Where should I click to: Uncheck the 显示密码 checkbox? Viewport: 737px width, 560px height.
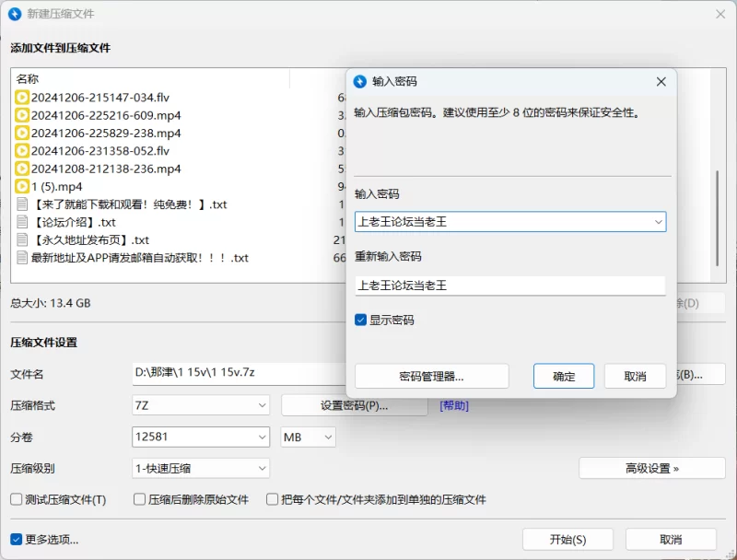[360, 320]
